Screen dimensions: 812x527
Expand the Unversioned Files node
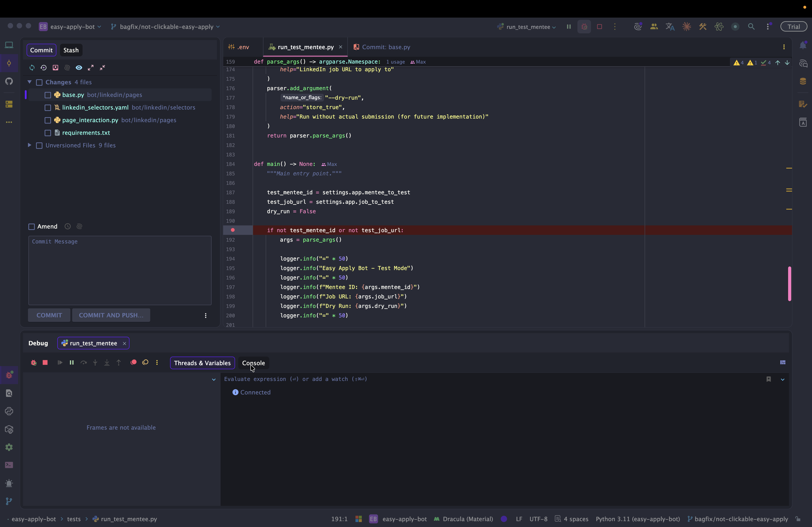click(29, 145)
